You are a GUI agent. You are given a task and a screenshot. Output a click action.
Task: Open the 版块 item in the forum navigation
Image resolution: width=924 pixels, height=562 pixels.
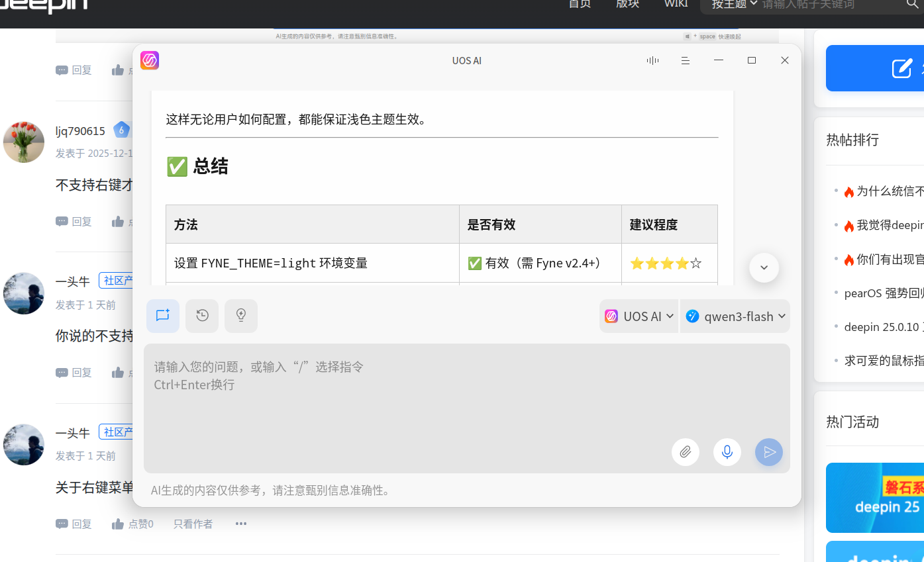click(x=627, y=4)
